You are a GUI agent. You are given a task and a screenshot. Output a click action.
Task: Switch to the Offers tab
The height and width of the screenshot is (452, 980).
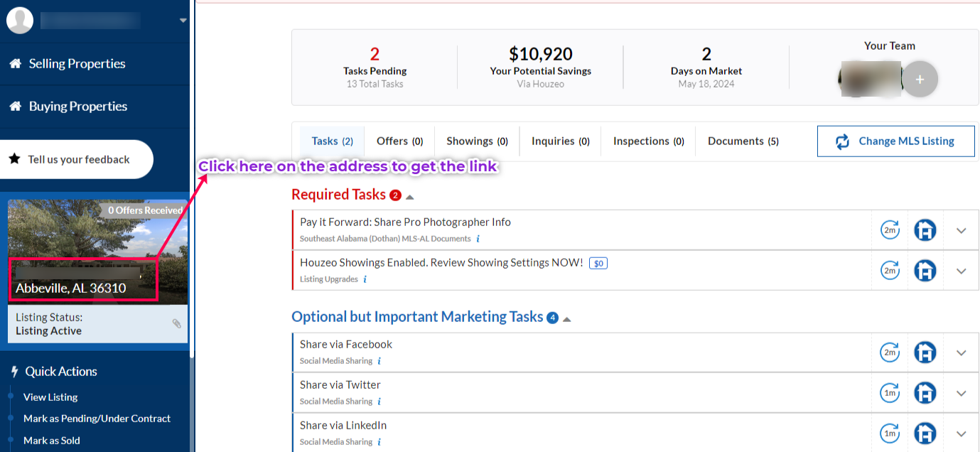tap(399, 141)
